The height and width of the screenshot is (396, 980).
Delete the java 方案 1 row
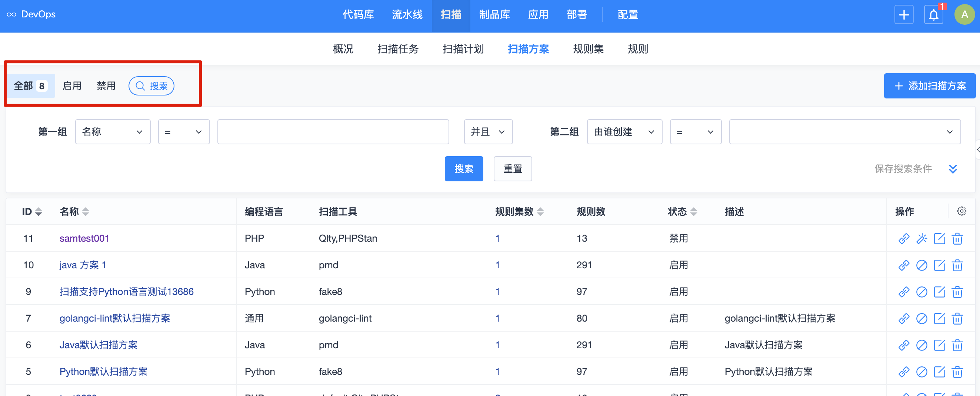tap(957, 265)
